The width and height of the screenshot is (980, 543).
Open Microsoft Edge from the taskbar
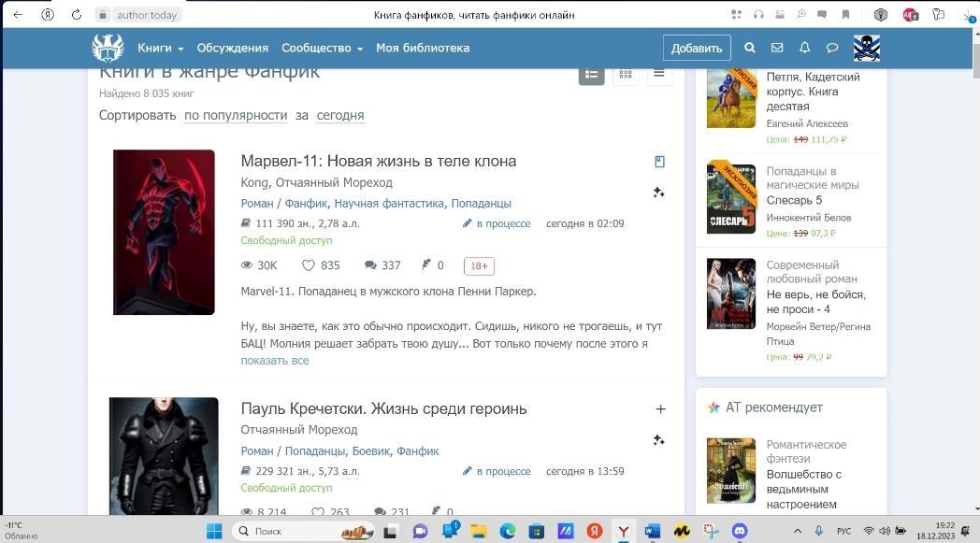coord(508,531)
